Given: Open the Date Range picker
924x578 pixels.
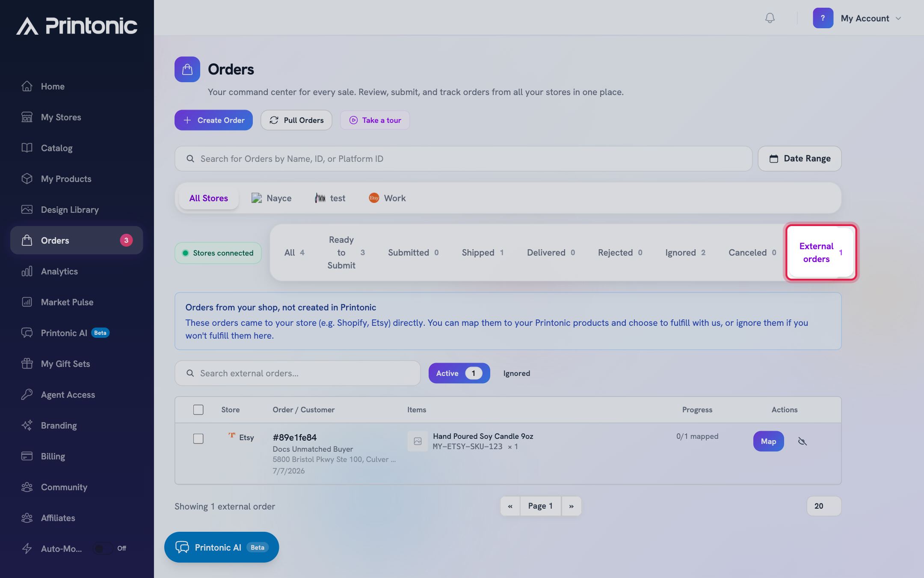Looking at the screenshot, I should tap(800, 159).
